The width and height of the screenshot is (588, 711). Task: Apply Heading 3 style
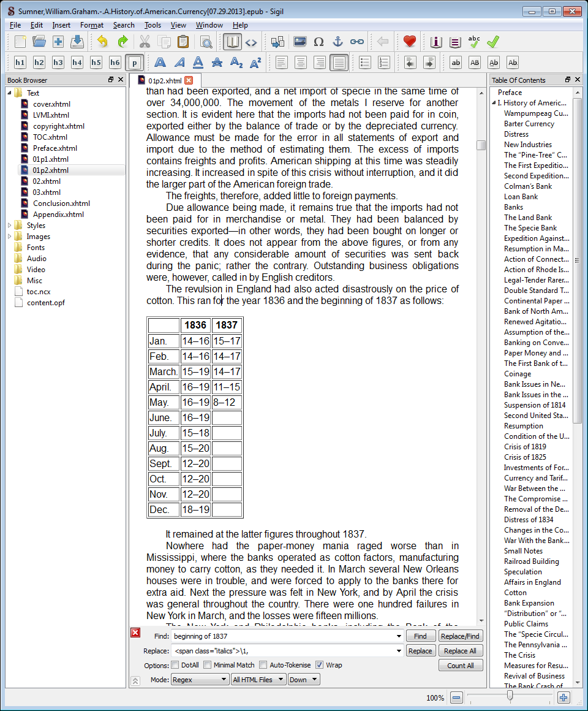click(58, 63)
